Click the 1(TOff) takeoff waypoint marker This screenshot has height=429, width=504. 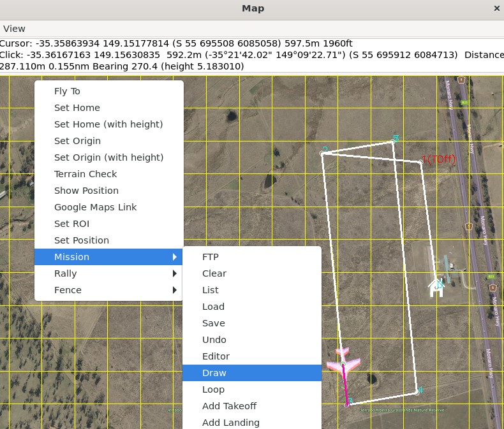click(421, 162)
